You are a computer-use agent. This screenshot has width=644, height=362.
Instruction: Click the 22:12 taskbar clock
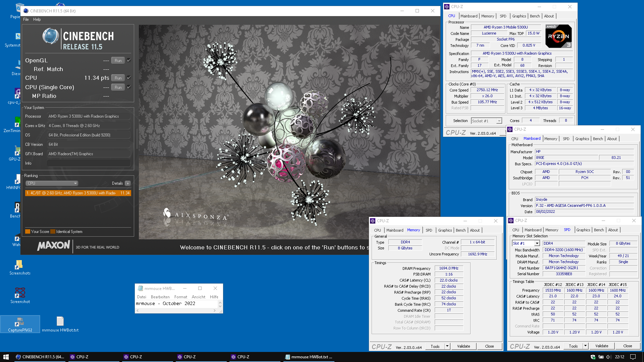[619, 357]
